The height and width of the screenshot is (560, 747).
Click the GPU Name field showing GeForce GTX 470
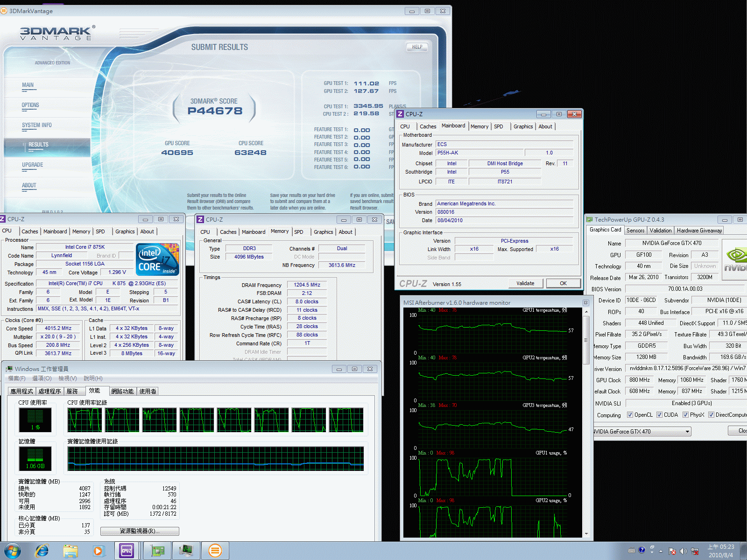(x=671, y=243)
